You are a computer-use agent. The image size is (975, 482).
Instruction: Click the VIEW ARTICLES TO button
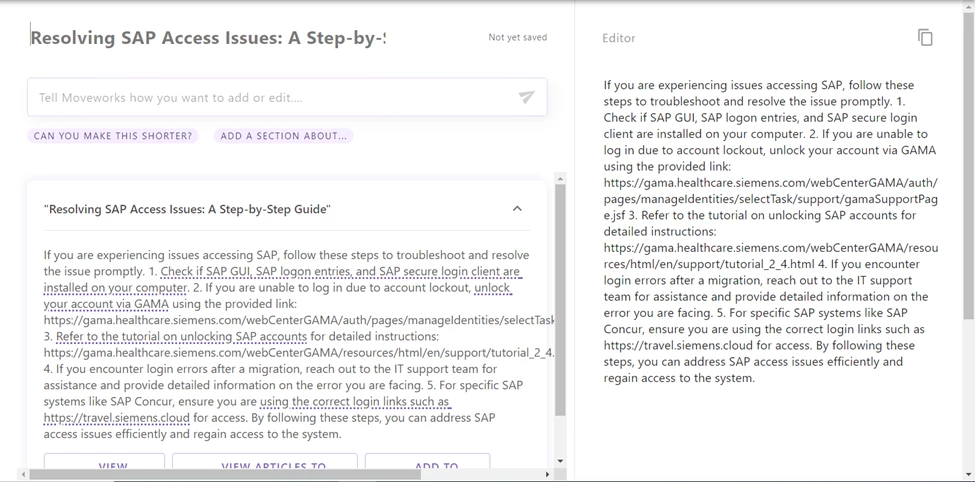point(265,462)
